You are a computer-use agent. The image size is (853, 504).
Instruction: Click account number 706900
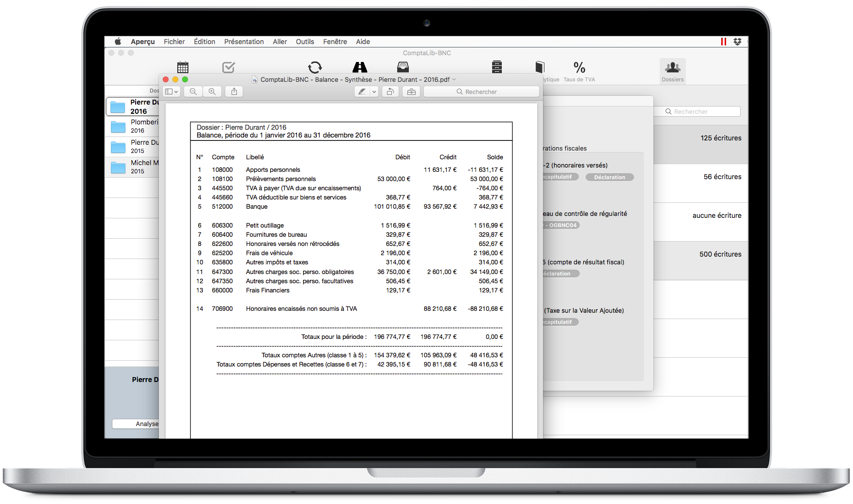pos(222,309)
